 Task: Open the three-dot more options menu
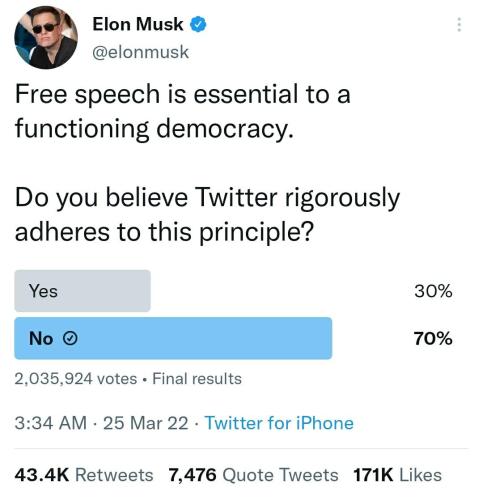459,25
